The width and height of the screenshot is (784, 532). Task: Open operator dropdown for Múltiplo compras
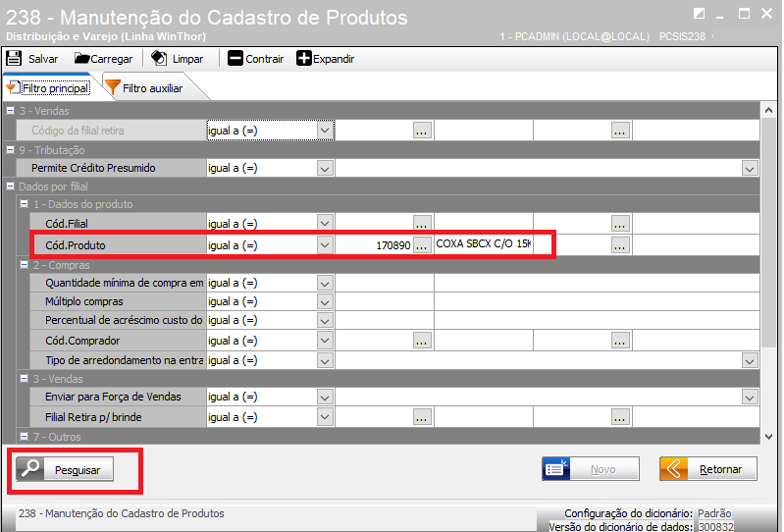pos(325,302)
